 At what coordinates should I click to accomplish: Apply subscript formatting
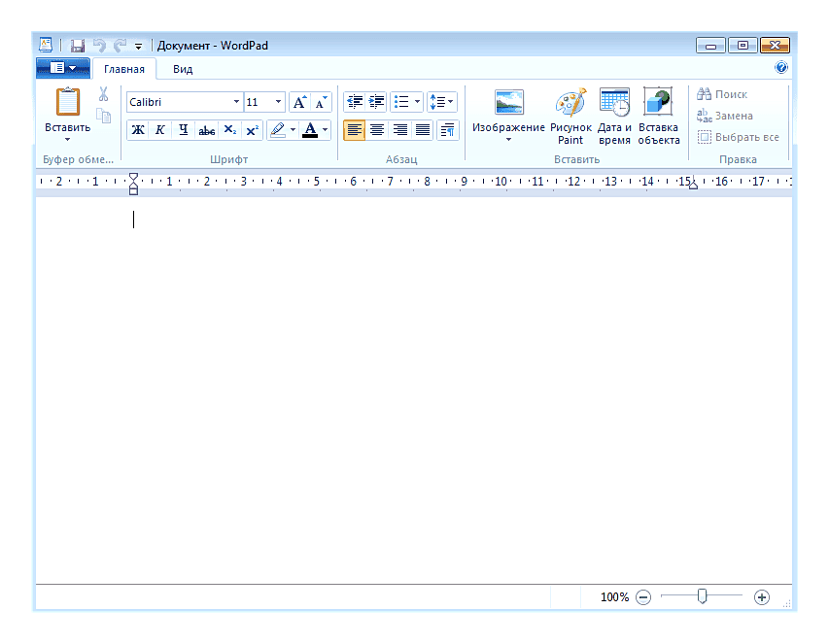point(229,130)
